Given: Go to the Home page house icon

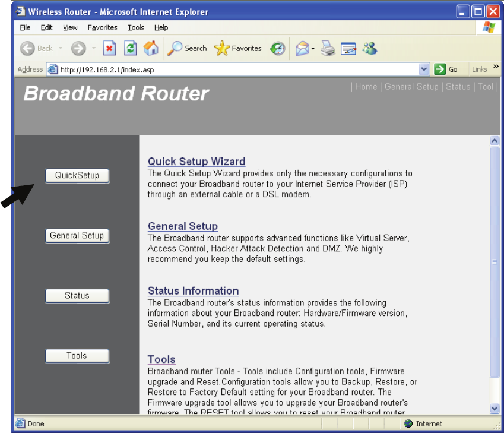Looking at the screenshot, I should pos(151,48).
